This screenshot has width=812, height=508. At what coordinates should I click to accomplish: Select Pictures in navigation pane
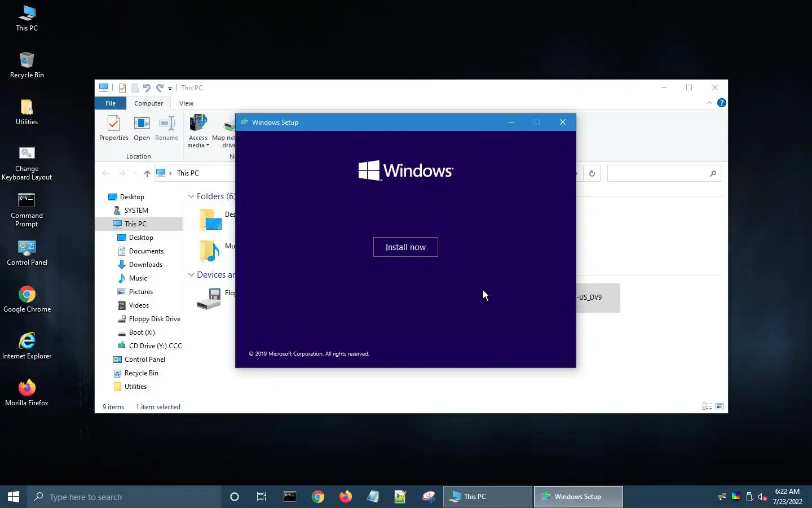(x=140, y=292)
